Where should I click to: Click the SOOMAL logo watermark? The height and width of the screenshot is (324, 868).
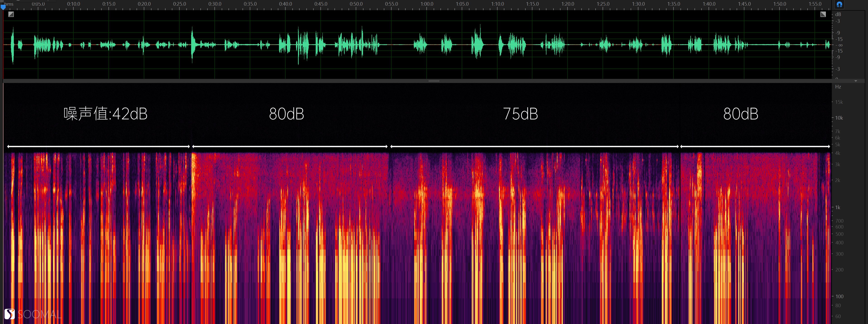click(x=33, y=314)
